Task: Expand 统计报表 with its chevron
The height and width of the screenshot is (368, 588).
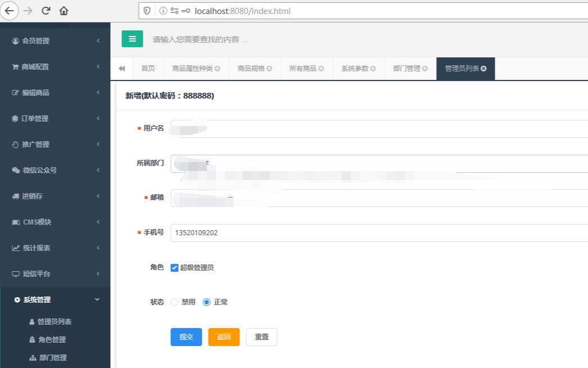Action: [x=98, y=248]
